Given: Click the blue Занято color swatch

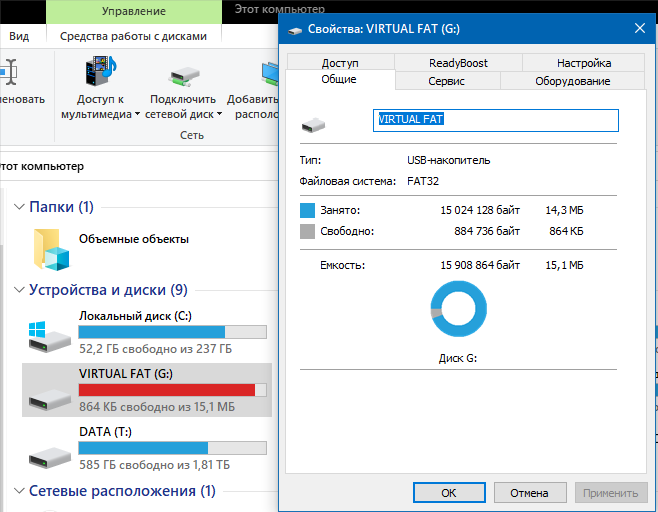Looking at the screenshot, I should coord(307,210).
